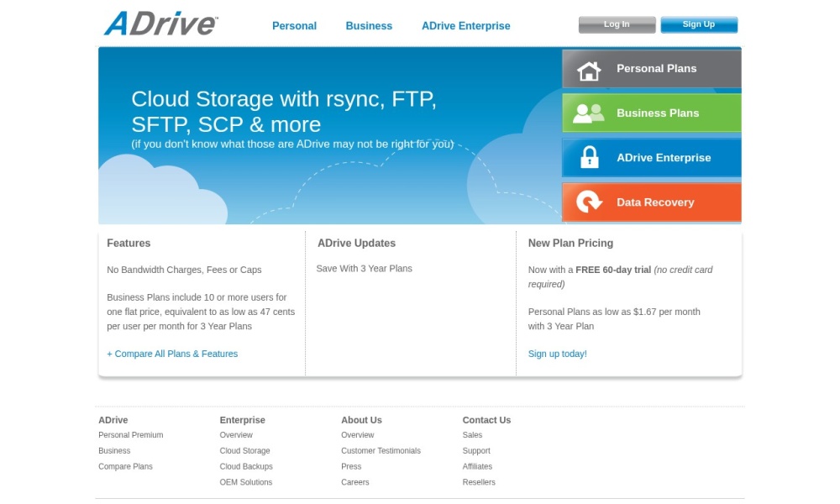Open the Personal menu item
The image size is (840, 504).
[x=294, y=26]
